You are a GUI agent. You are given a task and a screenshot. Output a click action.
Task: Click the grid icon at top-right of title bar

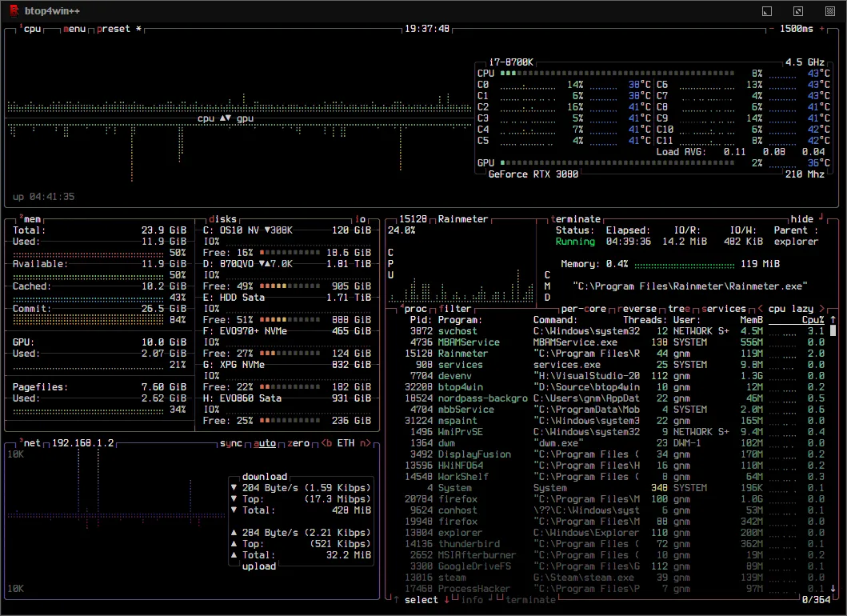click(x=829, y=10)
